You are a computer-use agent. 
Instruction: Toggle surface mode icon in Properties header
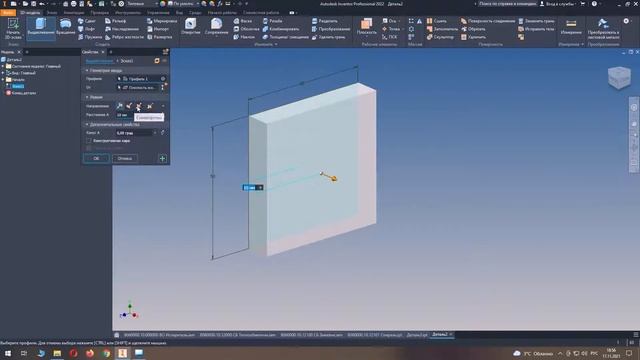pos(157,61)
